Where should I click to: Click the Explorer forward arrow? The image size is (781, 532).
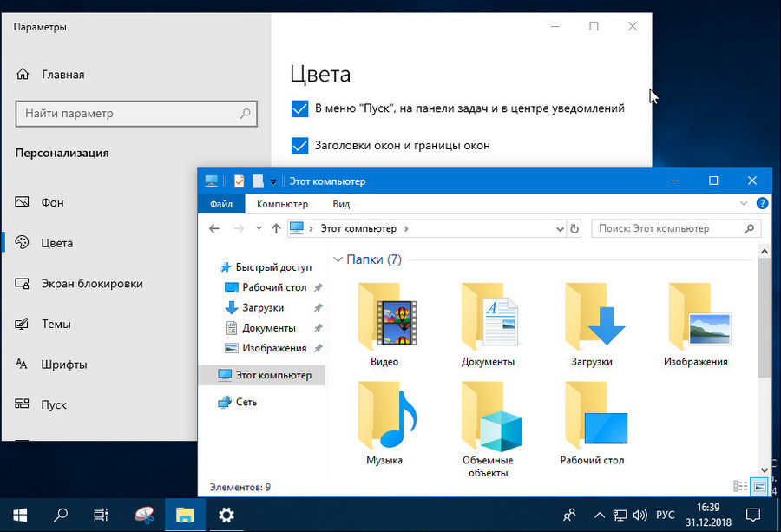[240, 228]
